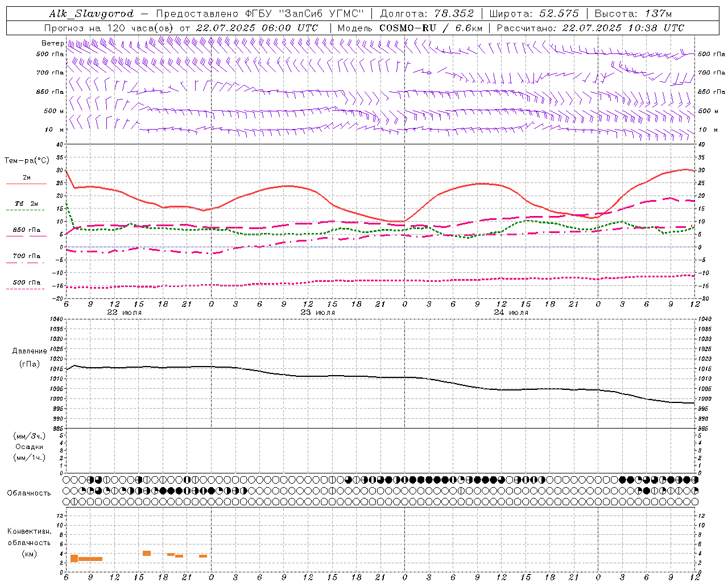Click the solid red 2м temperature legend line
This screenshot has width=728, height=582.
[26, 184]
